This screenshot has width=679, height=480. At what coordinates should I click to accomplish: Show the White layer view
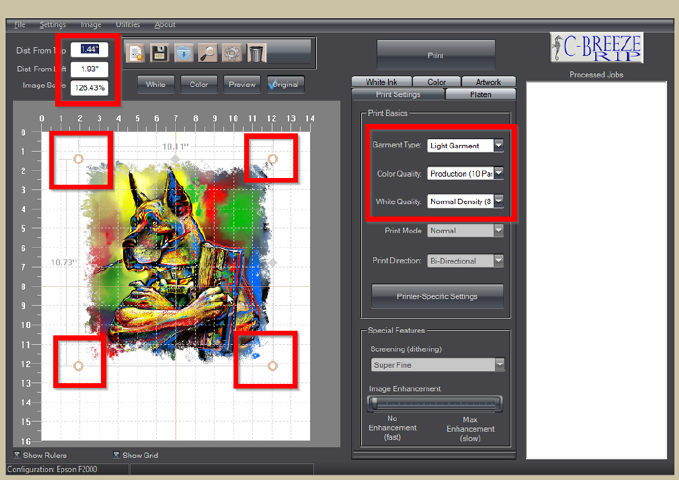point(155,84)
